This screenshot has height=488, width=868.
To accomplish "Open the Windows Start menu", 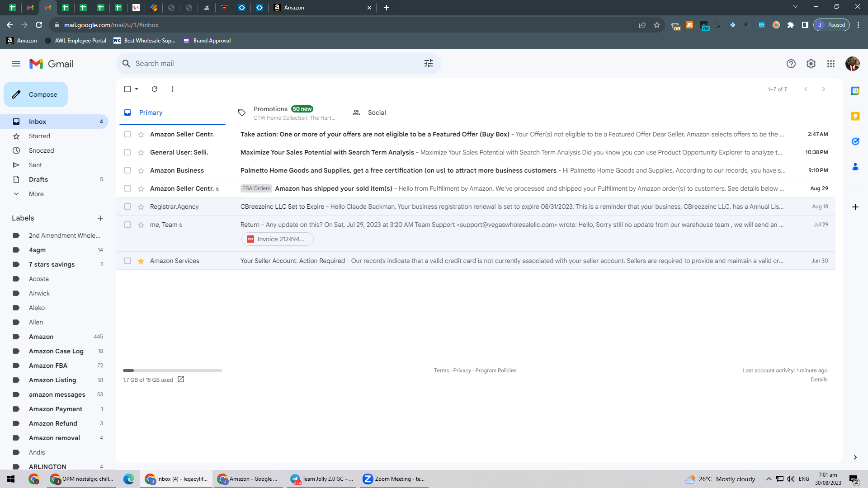I will (11, 479).
